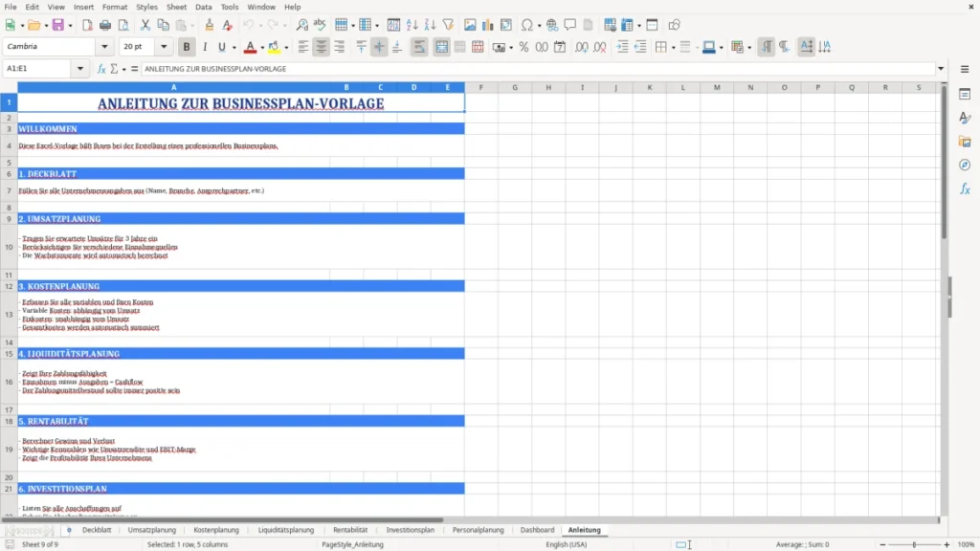Open the paste options dropdown arrow

pyautogui.click(x=192, y=26)
